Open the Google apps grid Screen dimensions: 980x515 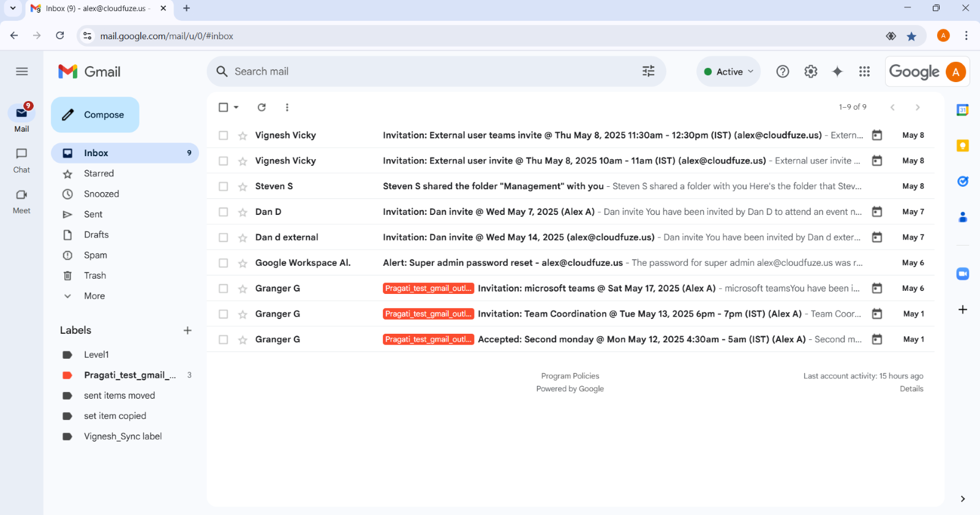coord(864,72)
